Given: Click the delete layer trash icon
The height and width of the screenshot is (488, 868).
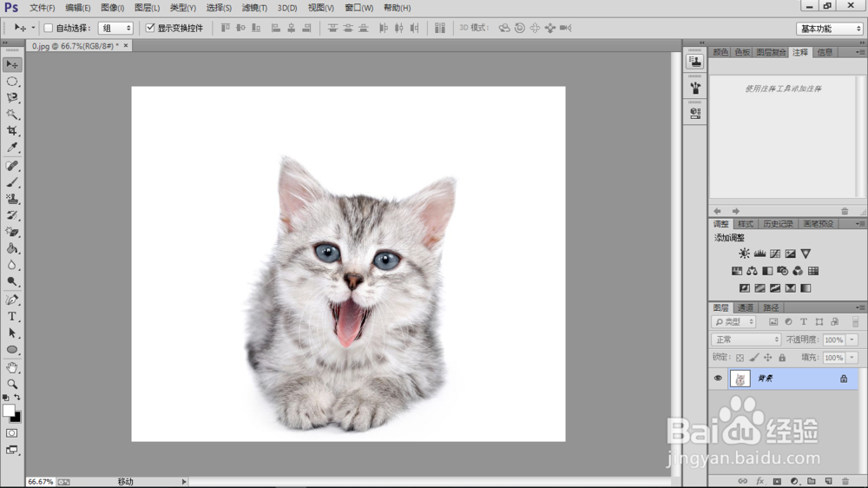Looking at the screenshot, I should (845, 481).
